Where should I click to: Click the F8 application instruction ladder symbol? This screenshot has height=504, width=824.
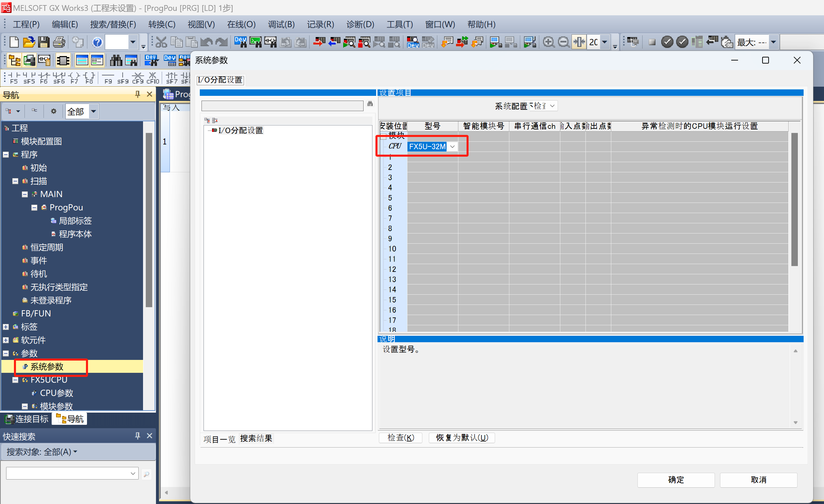(x=89, y=78)
